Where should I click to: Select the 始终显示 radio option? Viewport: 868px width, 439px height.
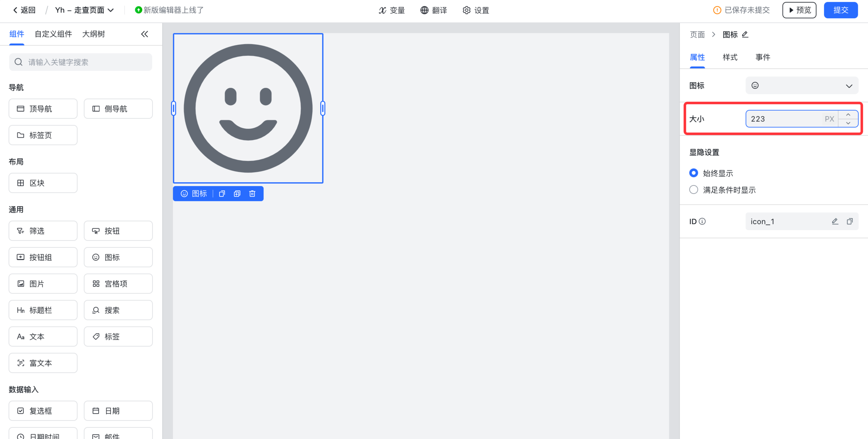tap(694, 173)
